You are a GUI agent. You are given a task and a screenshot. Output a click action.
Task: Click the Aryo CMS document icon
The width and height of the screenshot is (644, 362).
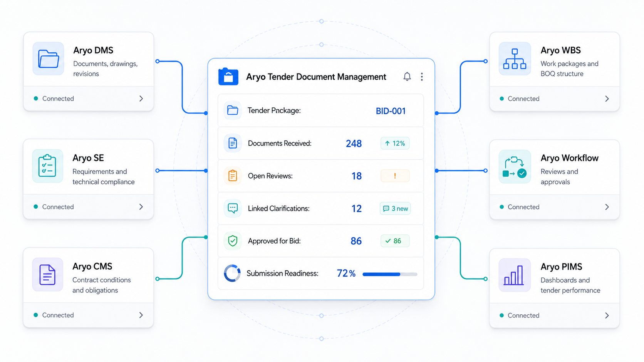[48, 274]
